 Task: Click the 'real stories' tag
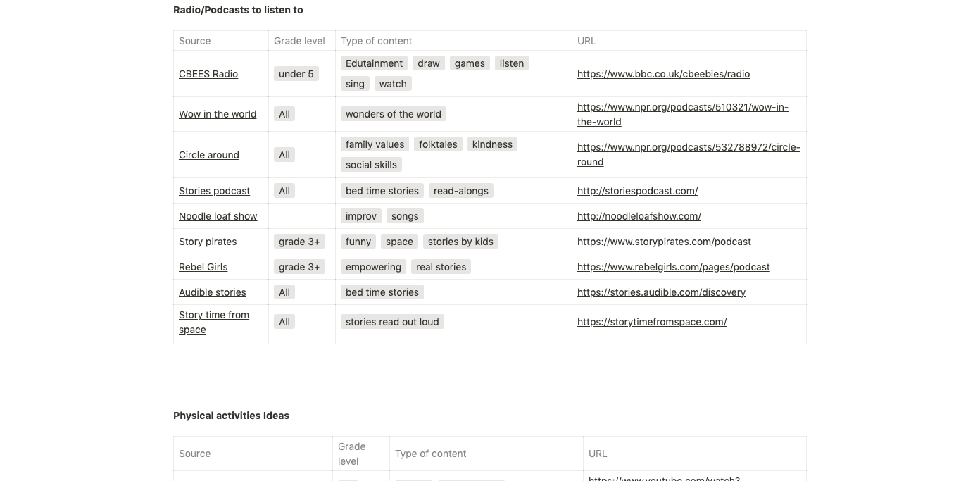coord(441,267)
